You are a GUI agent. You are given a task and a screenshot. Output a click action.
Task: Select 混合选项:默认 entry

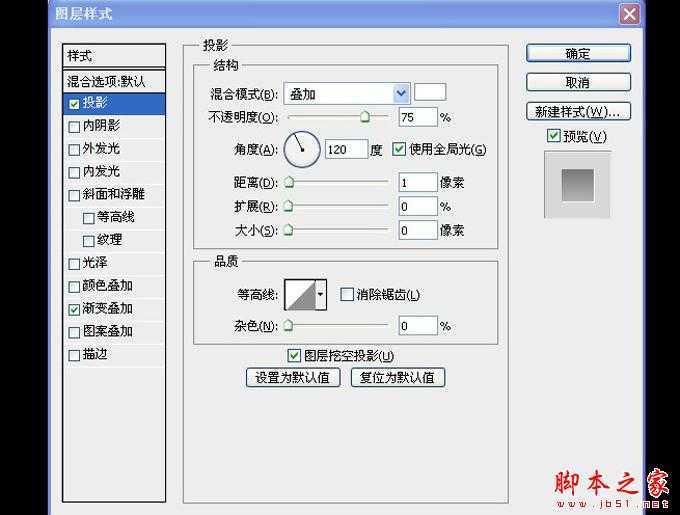click(114, 81)
